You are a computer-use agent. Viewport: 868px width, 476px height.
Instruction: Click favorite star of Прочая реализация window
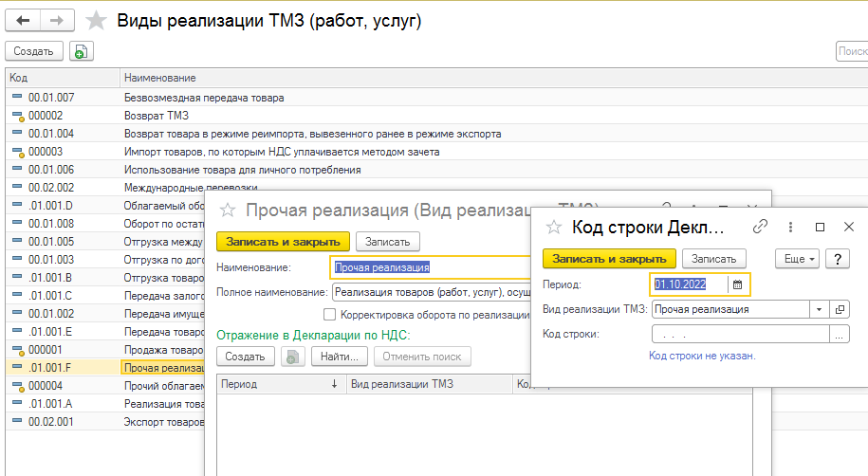tap(228, 210)
